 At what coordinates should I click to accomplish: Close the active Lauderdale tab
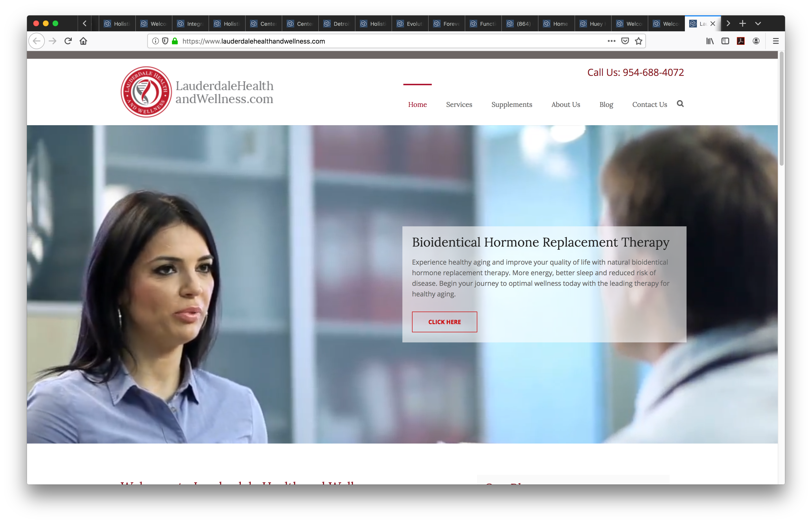pos(713,23)
